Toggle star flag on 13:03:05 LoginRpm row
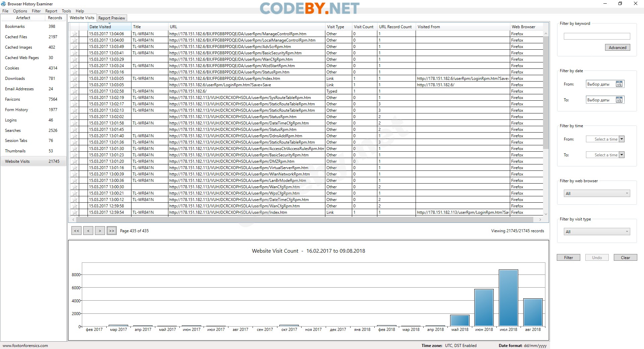Screen dimensions: 644x349 point(75,85)
